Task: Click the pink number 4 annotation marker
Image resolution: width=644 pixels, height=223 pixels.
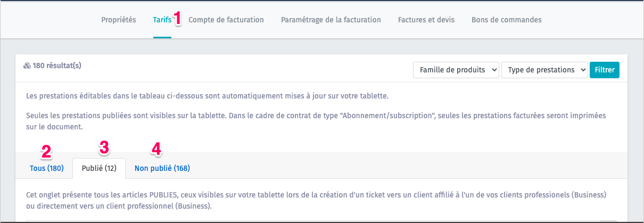Action: pyautogui.click(x=156, y=149)
